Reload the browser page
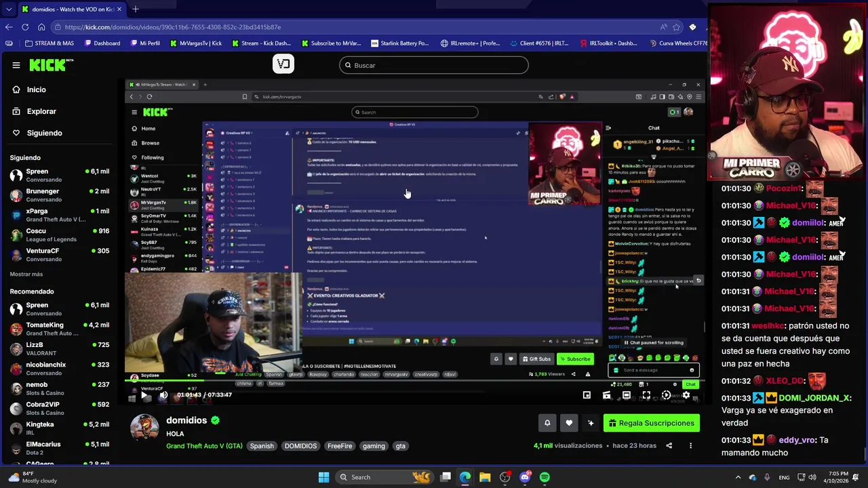The height and width of the screenshot is (488, 868). tap(25, 27)
